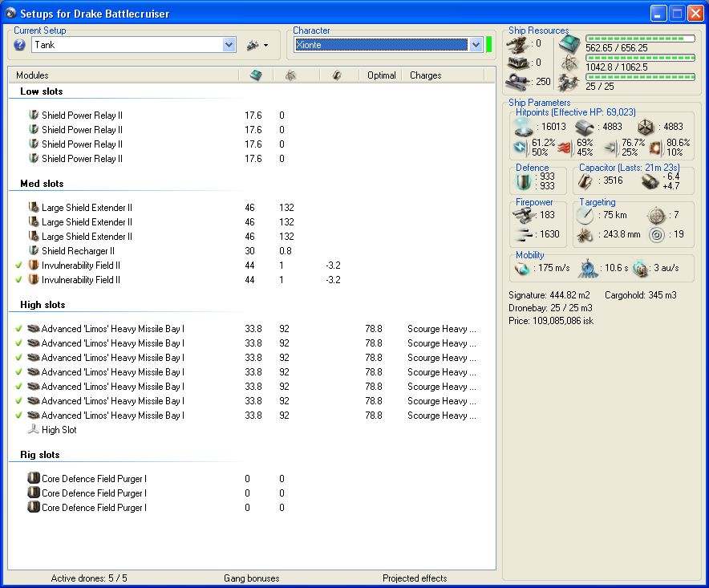Open the Current Setup dropdown arrow
Image resolution: width=709 pixels, height=588 pixels.
click(229, 45)
